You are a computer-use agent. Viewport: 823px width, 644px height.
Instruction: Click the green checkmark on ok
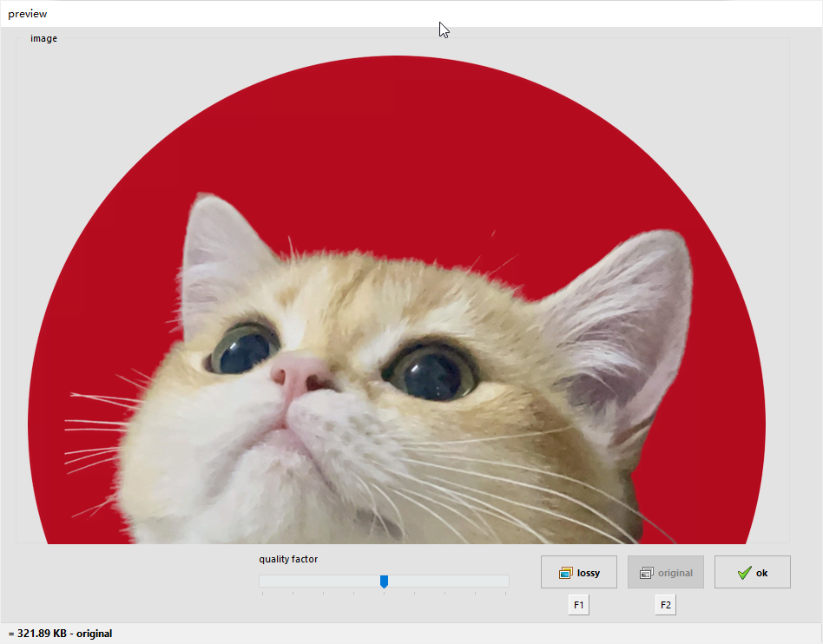click(x=743, y=573)
